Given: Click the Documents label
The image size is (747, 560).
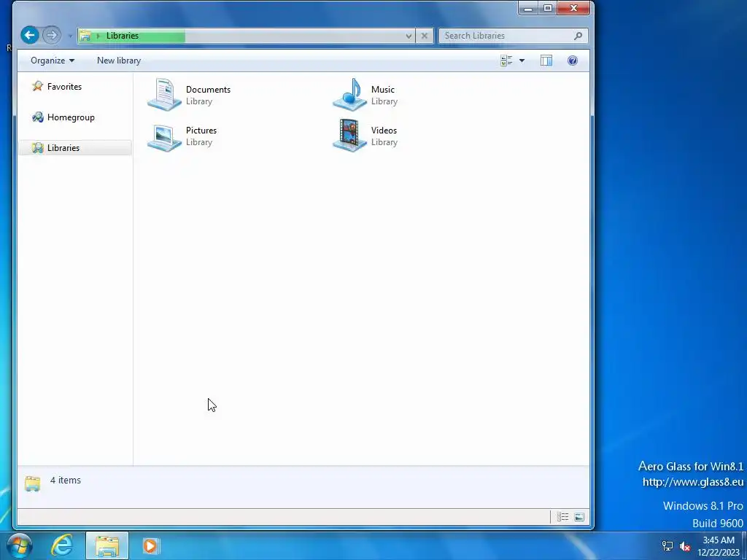Looking at the screenshot, I should coord(208,90).
